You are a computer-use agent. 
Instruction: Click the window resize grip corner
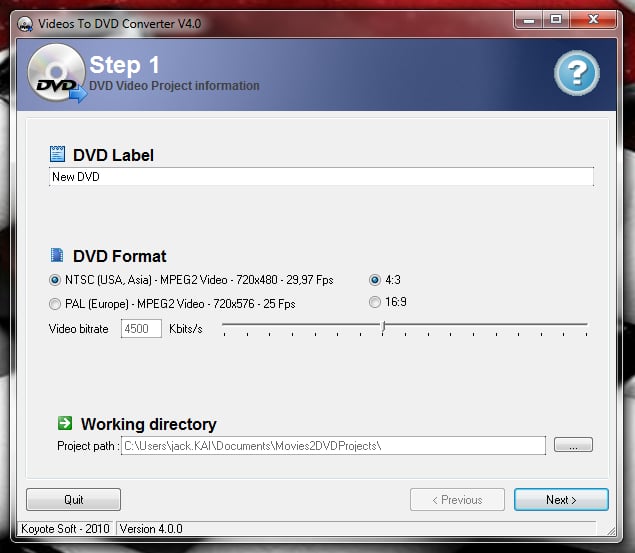pos(611,530)
